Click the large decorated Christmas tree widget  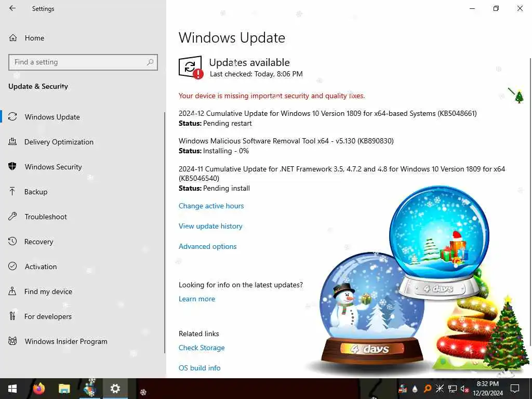pyautogui.click(x=506, y=334)
